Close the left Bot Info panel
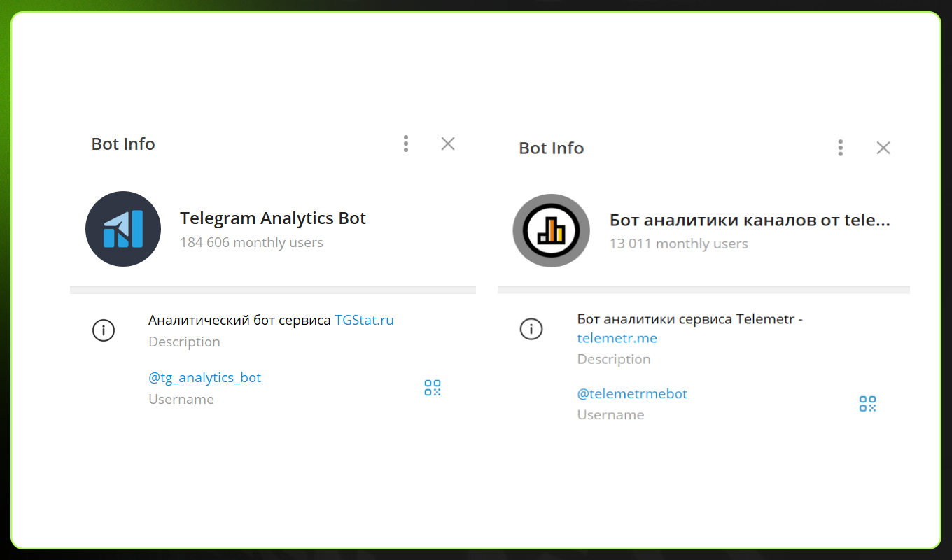The image size is (952, 560). point(447,143)
